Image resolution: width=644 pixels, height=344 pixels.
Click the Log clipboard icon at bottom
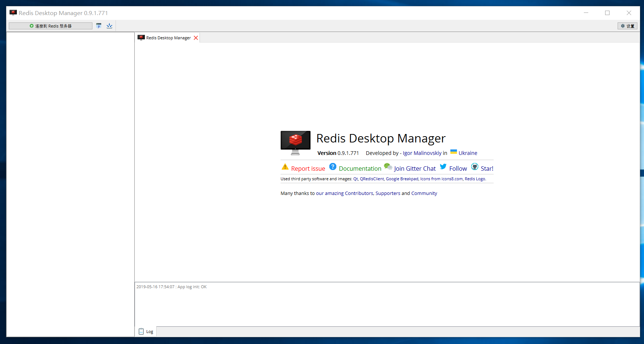point(141,331)
